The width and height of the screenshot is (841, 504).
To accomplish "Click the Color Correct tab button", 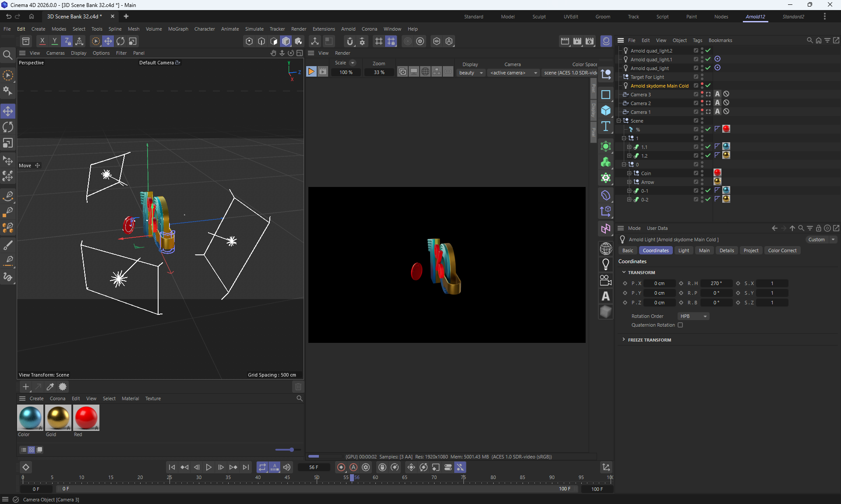I will [782, 250].
